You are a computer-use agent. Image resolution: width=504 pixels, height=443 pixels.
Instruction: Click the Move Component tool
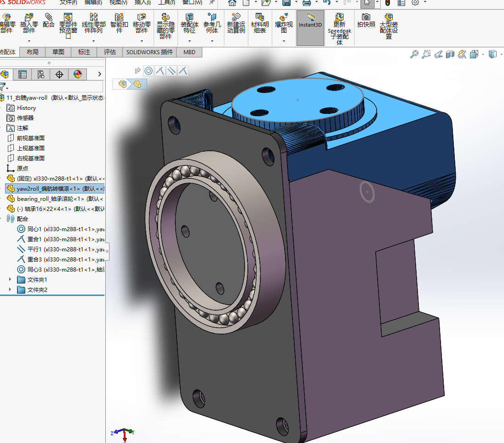[142, 23]
